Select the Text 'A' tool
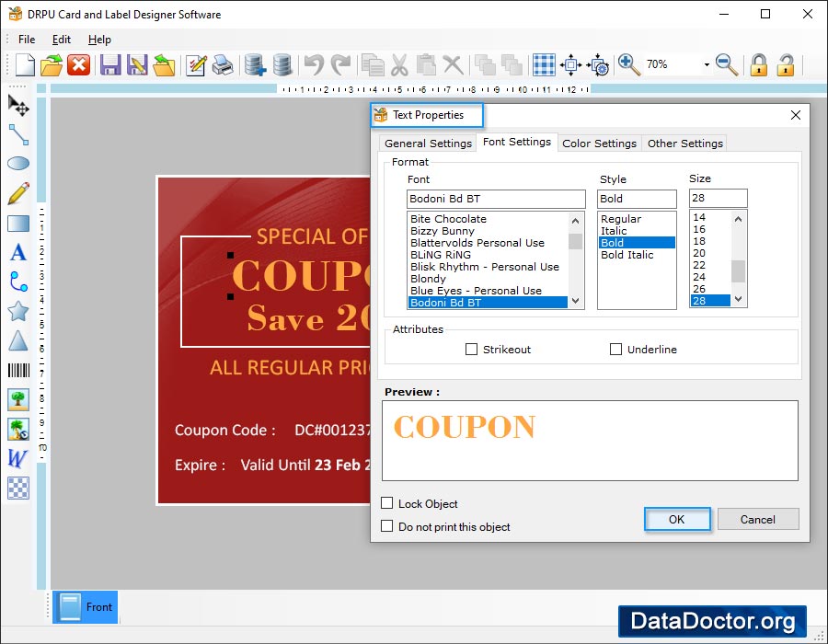This screenshot has width=828, height=644. [x=18, y=252]
